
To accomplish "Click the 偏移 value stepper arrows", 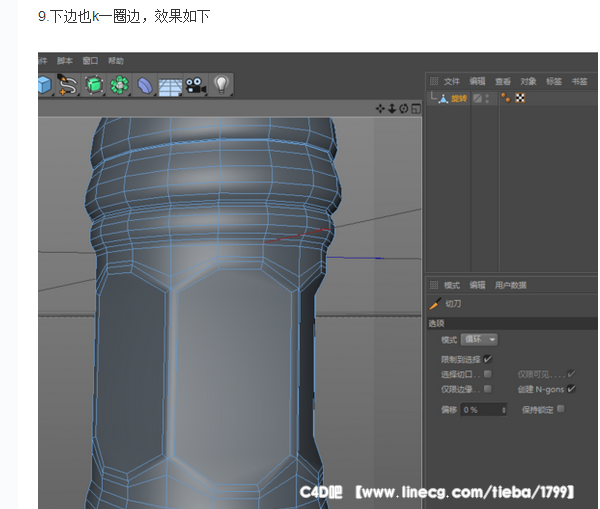I will pyautogui.click(x=503, y=410).
